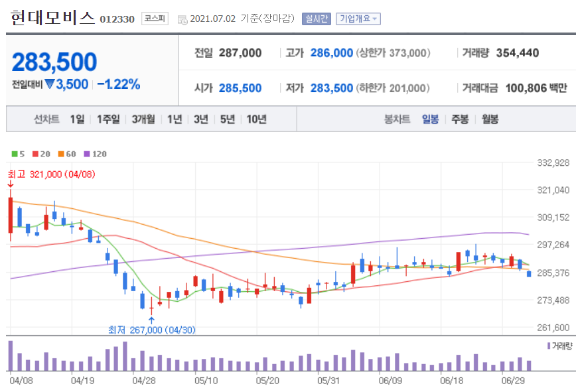Switch to the 월봉 candlestick chart

click(490, 119)
